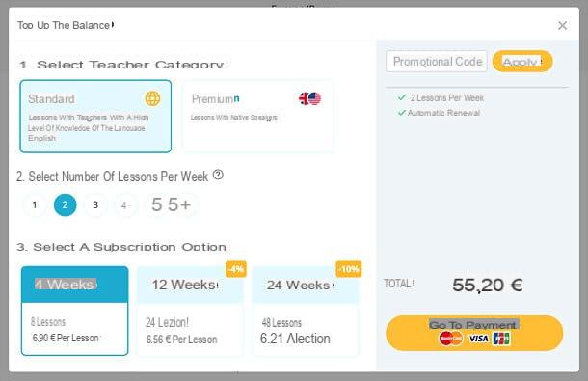Click the MasterCard logo icon
588x381 pixels.
(x=451, y=339)
